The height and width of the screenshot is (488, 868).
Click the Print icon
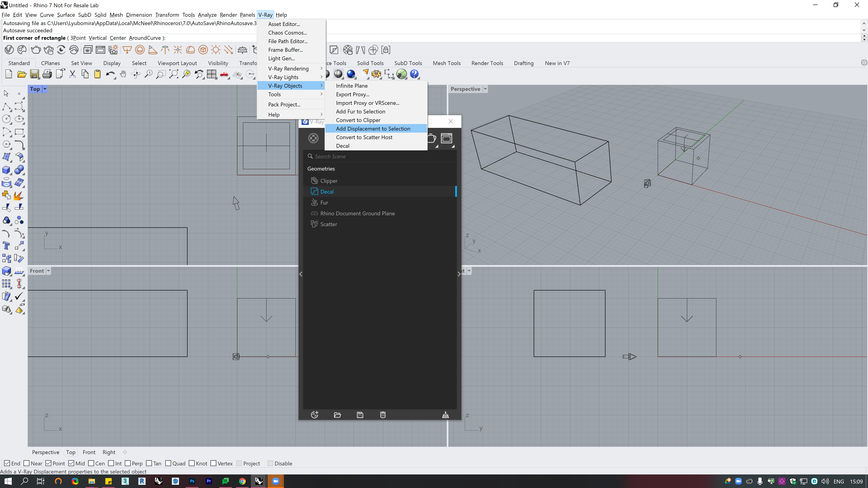(x=47, y=74)
